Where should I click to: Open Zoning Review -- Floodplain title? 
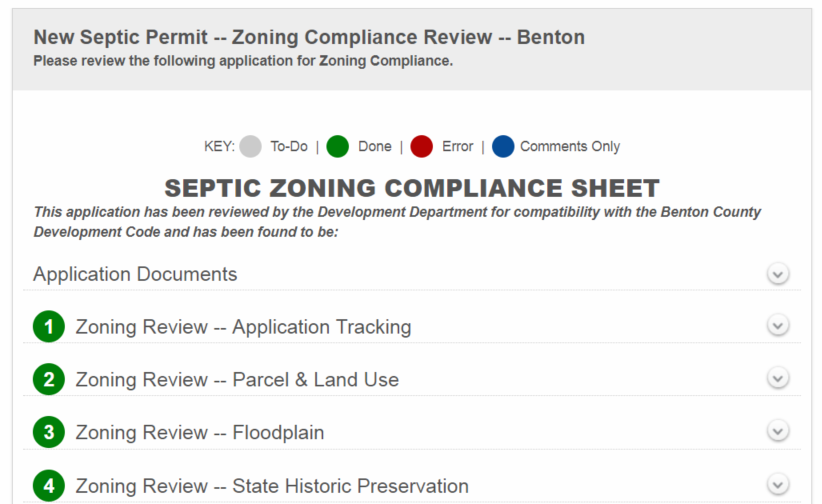coord(200,433)
